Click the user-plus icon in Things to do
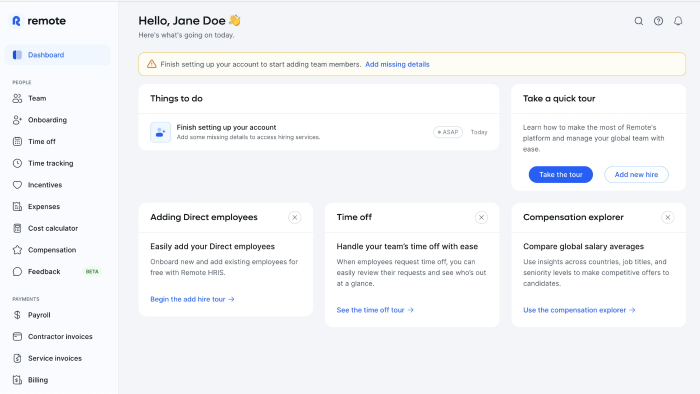Viewport: 700px width, 394px height. coord(160,133)
